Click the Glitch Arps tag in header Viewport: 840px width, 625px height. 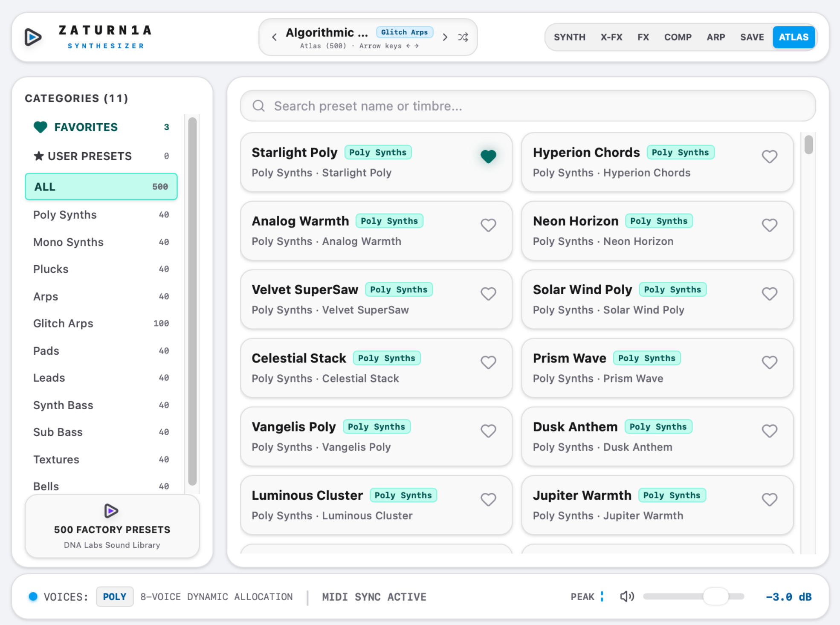pyautogui.click(x=404, y=32)
